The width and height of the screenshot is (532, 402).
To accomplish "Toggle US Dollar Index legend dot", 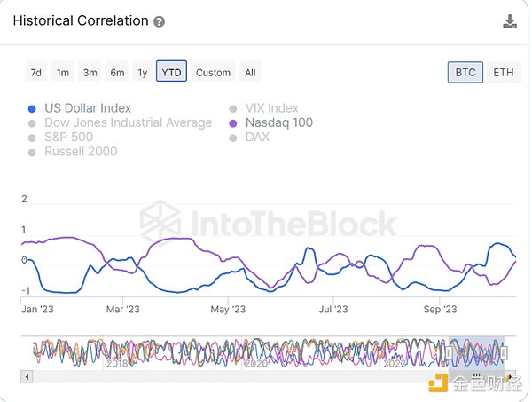I will (32, 108).
